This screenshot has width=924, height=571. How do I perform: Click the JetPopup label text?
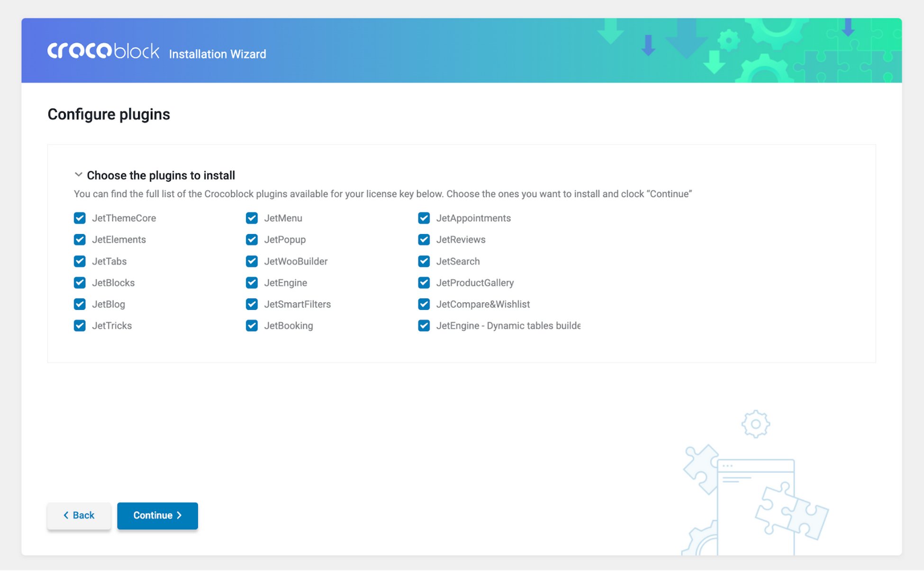point(285,240)
